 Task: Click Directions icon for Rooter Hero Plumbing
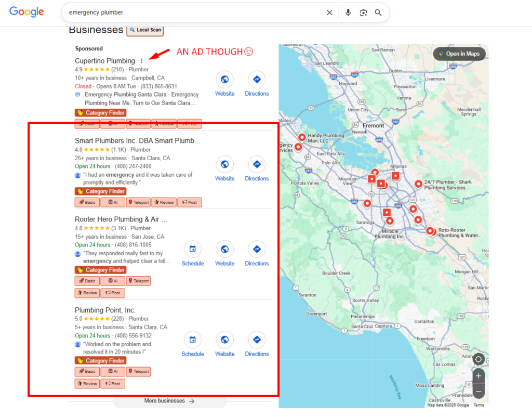click(x=257, y=250)
